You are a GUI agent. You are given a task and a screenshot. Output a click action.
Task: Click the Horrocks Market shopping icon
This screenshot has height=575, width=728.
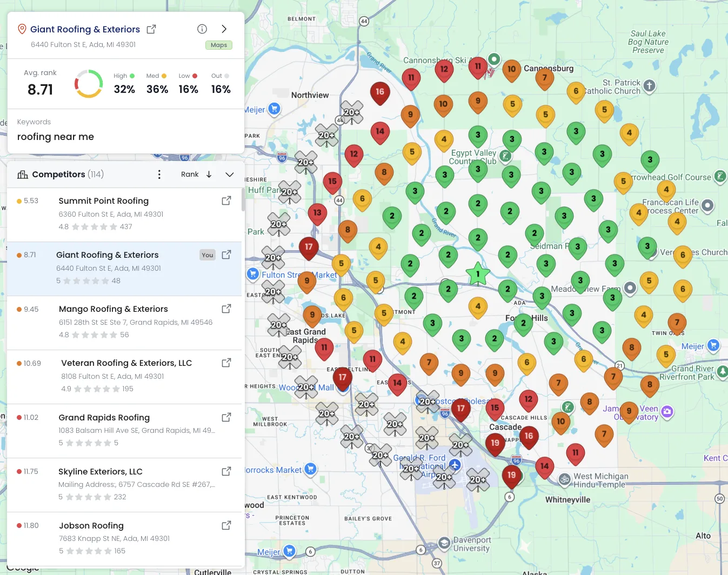(x=310, y=469)
